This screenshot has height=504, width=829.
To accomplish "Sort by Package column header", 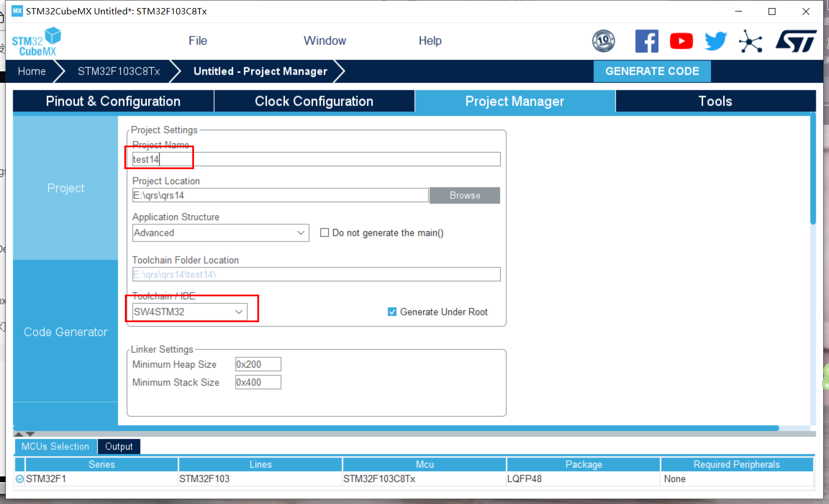I will coord(583,464).
